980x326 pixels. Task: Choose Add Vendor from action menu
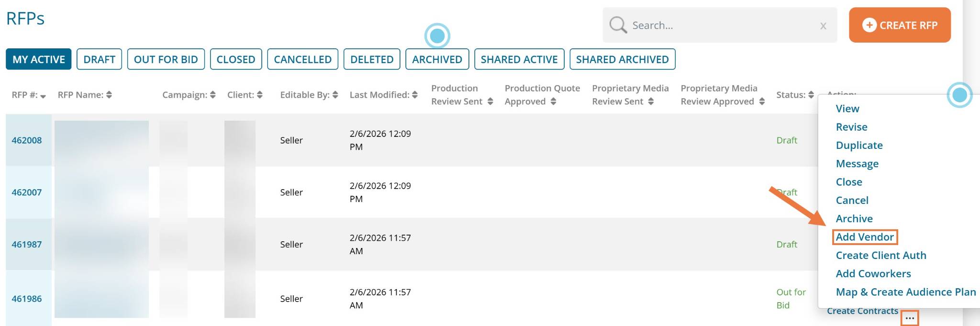(864, 237)
